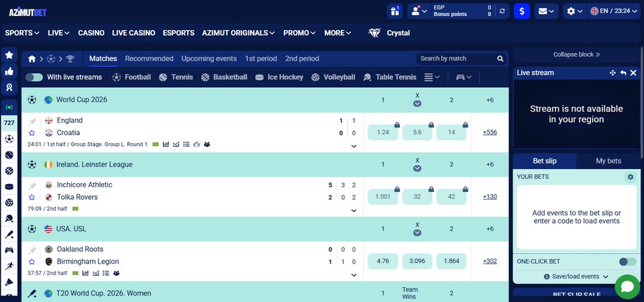
Task: Click the blue dollar deposit button
Action: click(522, 11)
